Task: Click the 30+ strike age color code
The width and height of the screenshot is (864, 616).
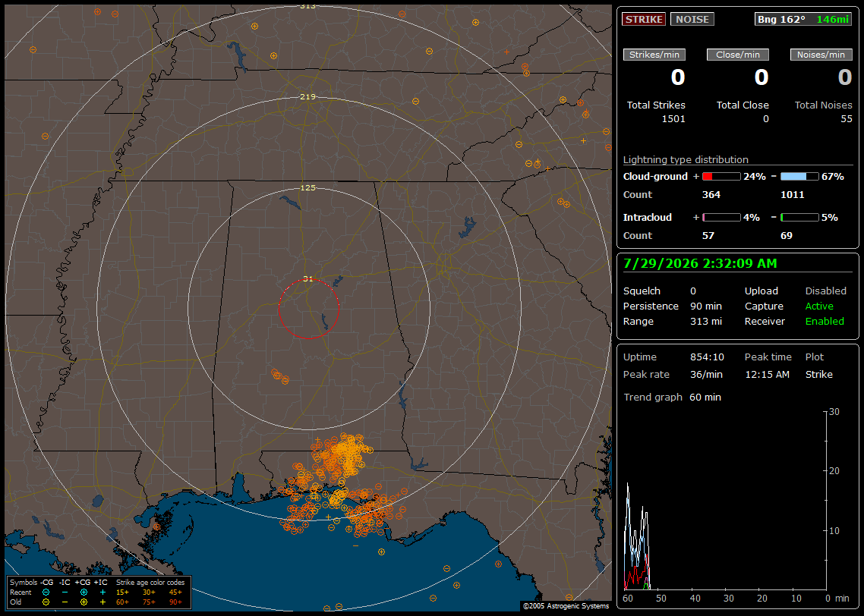Action: point(149,592)
